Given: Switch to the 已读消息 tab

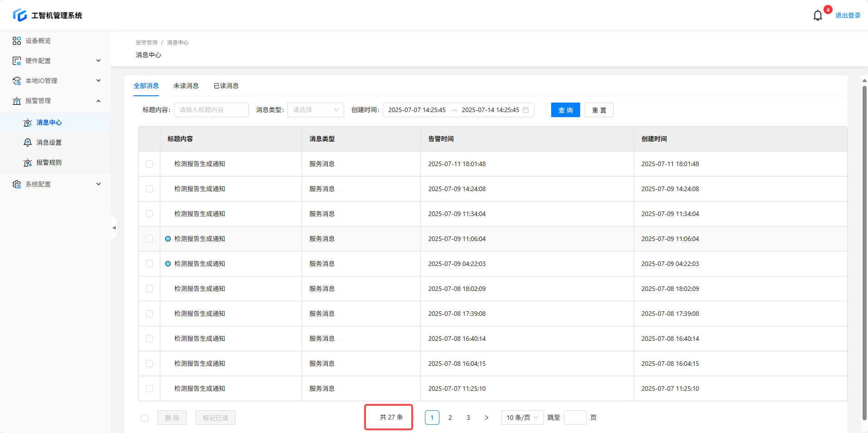Looking at the screenshot, I should (226, 86).
